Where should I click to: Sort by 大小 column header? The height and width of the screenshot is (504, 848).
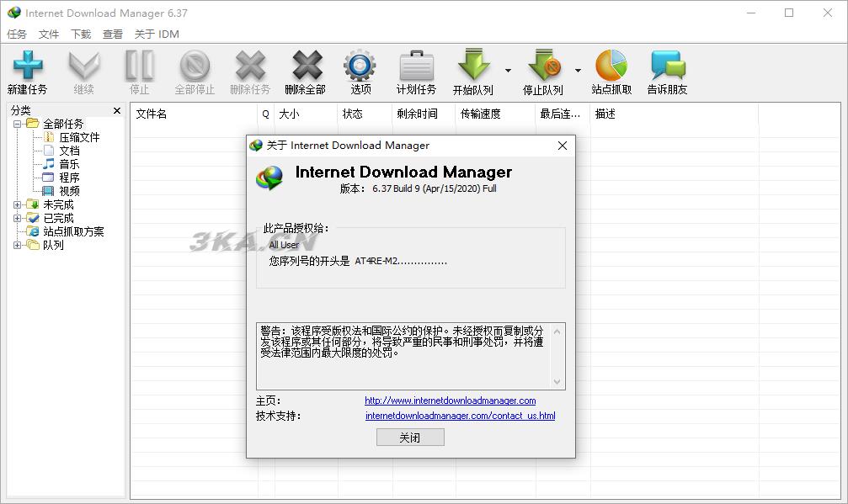coord(306,114)
